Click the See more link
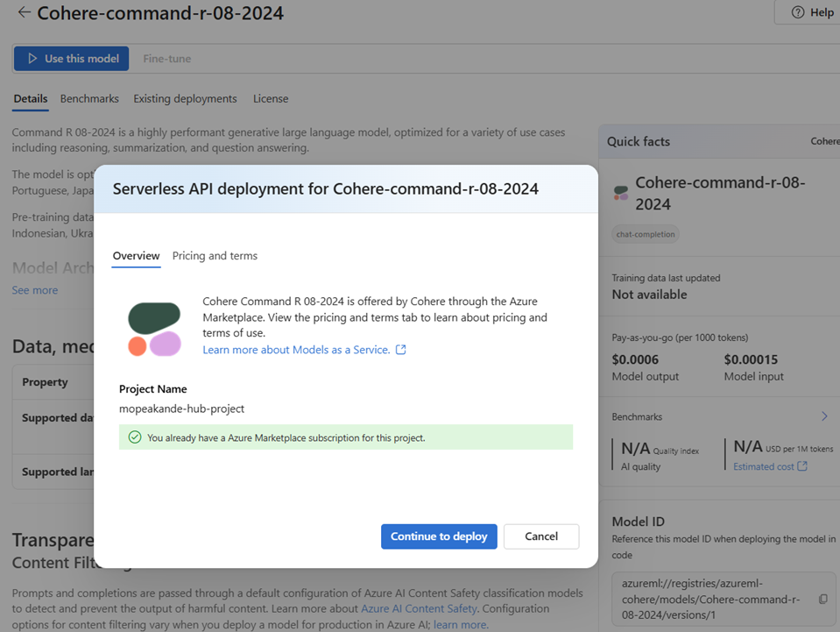The image size is (840, 632). pos(35,290)
